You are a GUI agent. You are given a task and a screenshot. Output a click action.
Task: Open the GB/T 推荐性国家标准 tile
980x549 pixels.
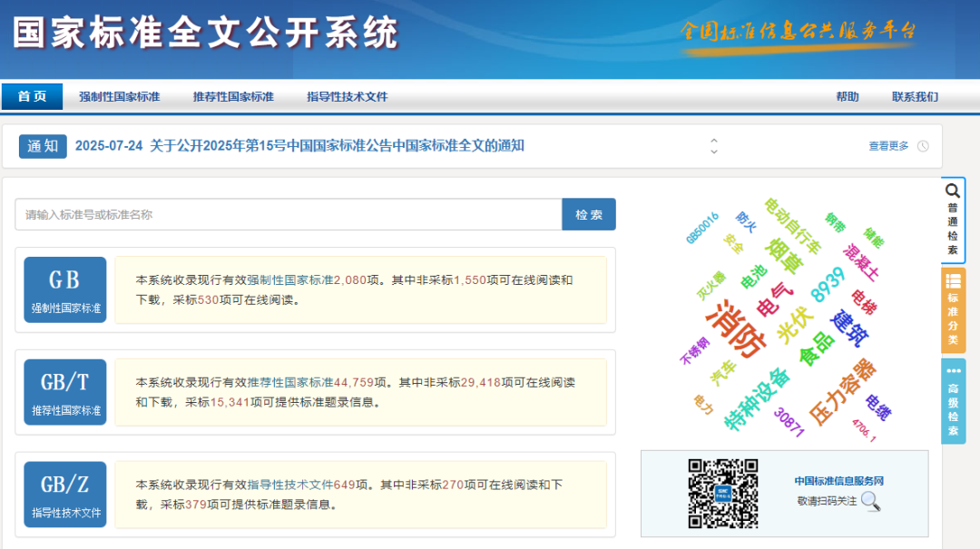(x=65, y=392)
